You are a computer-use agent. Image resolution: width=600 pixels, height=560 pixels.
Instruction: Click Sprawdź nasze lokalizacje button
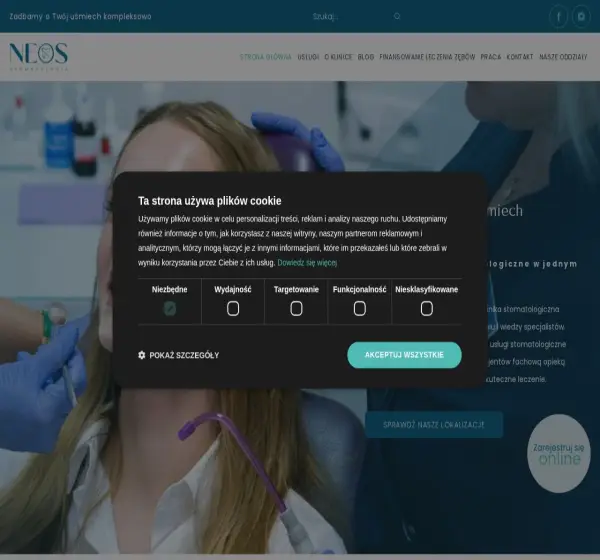(x=434, y=424)
